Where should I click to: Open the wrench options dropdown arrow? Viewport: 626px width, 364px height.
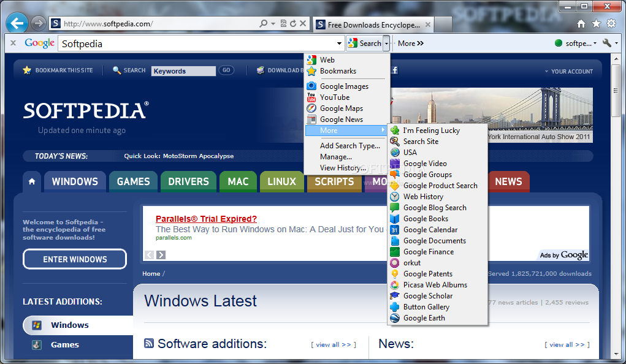616,43
